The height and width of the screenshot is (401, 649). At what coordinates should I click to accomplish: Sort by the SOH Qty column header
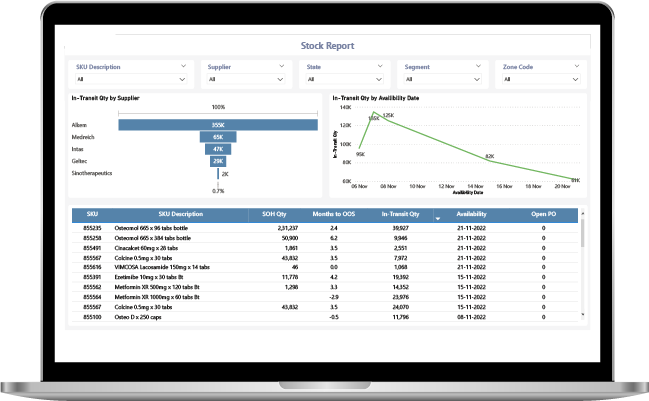coord(274,214)
